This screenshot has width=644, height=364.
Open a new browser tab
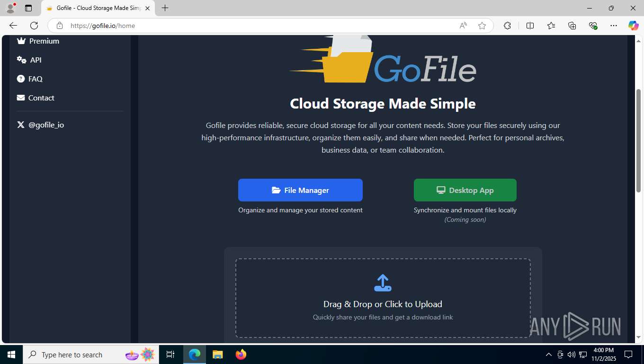pyautogui.click(x=165, y=8)
